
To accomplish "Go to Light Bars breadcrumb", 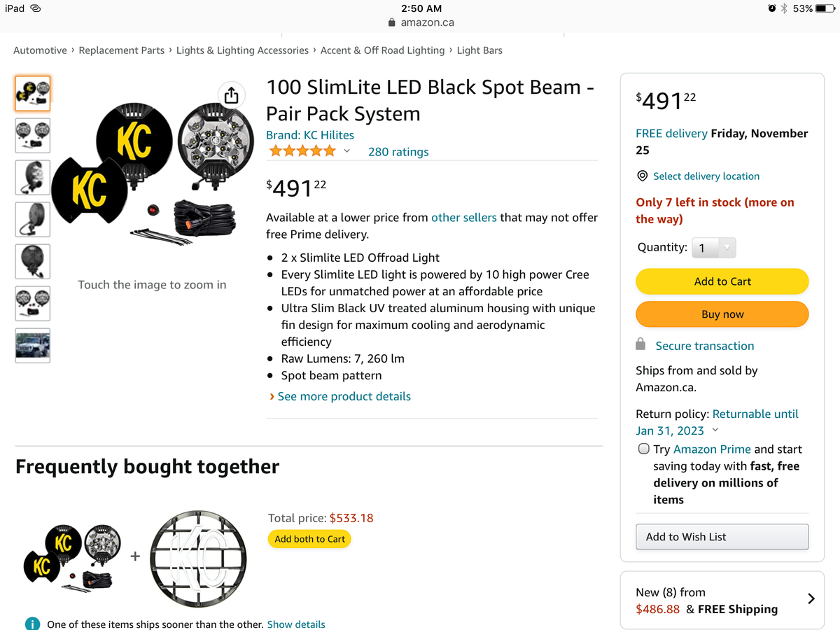I will tap(479, 50).
